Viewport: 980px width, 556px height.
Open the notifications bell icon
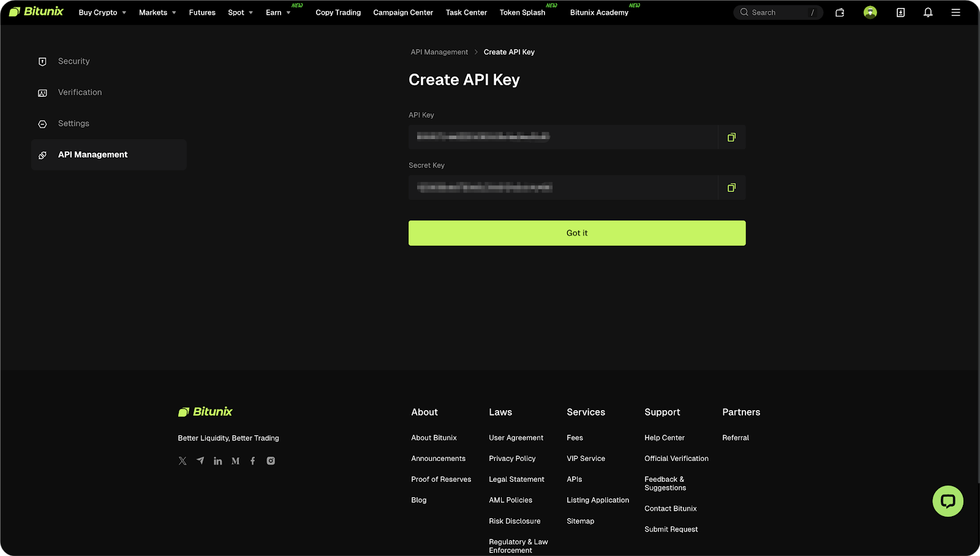[x=929, y=12]
